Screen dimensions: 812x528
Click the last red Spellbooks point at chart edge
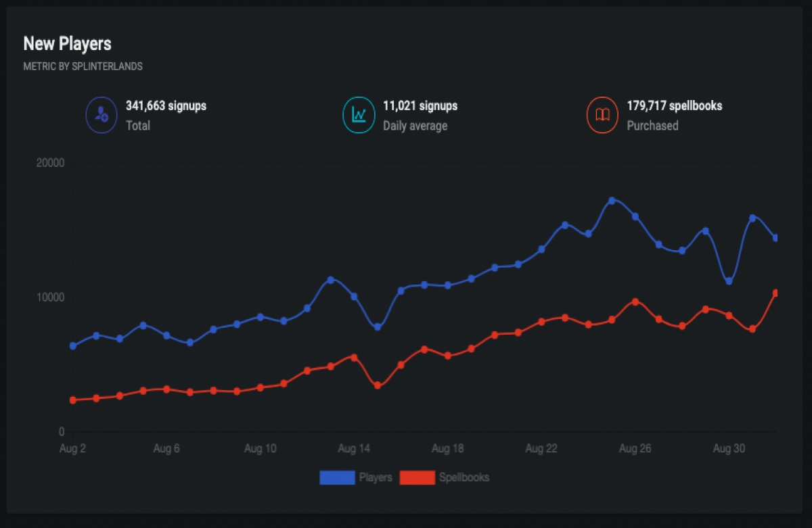pyautogui.click(x=775, y=293)
